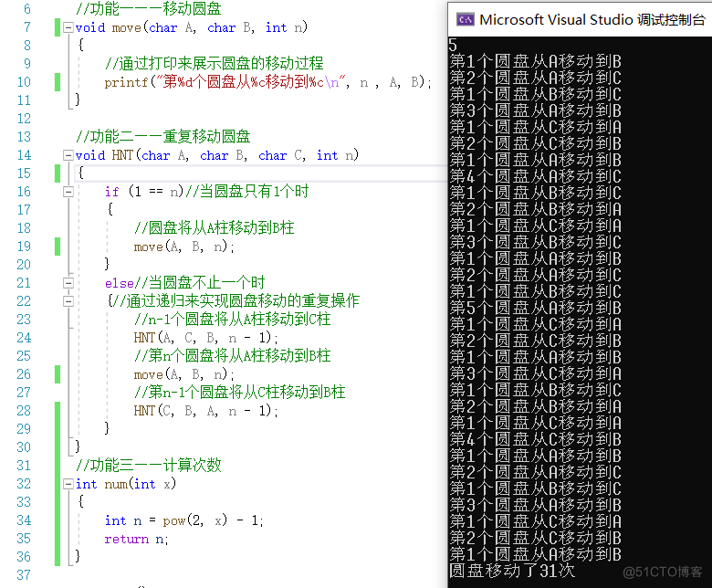Click the Microsoft Visual Studio console title
This screenshot has width=712, height=588.
(592, 19)
